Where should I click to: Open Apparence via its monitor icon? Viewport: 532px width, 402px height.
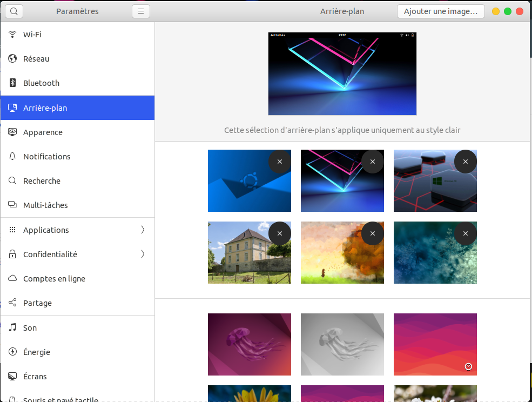point(12,132)
